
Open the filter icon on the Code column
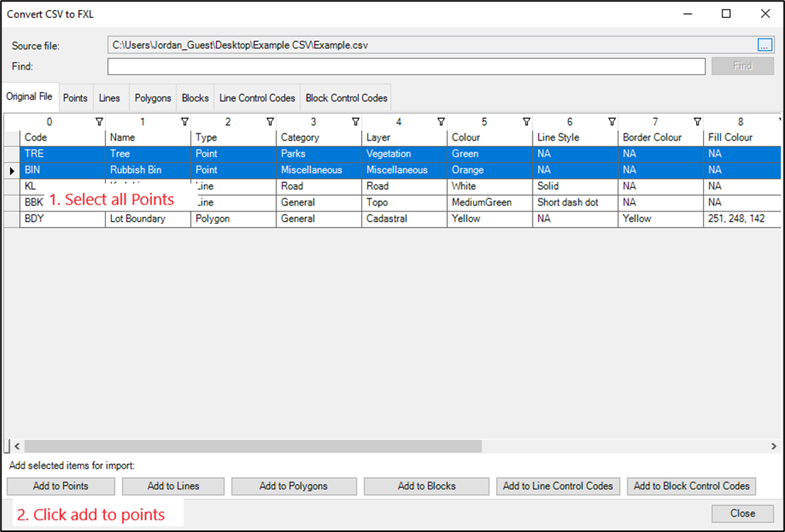click(x=100, y=121)
